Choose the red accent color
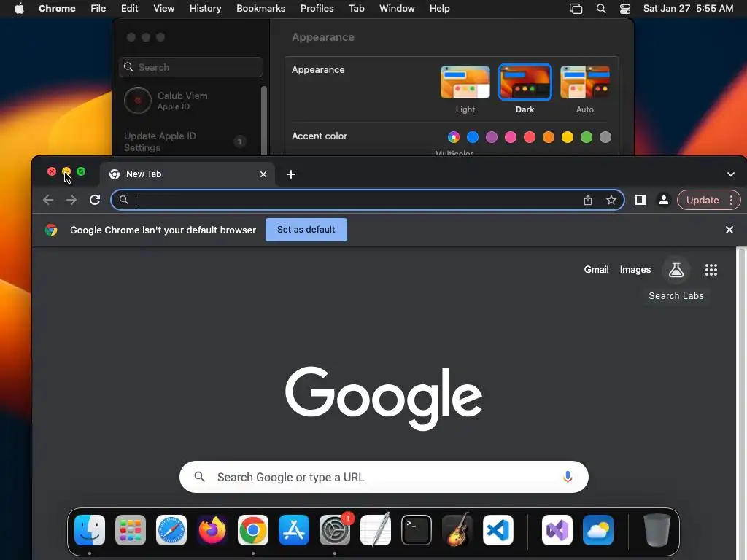This screenshot has width=747, height=560. (530, 137)
